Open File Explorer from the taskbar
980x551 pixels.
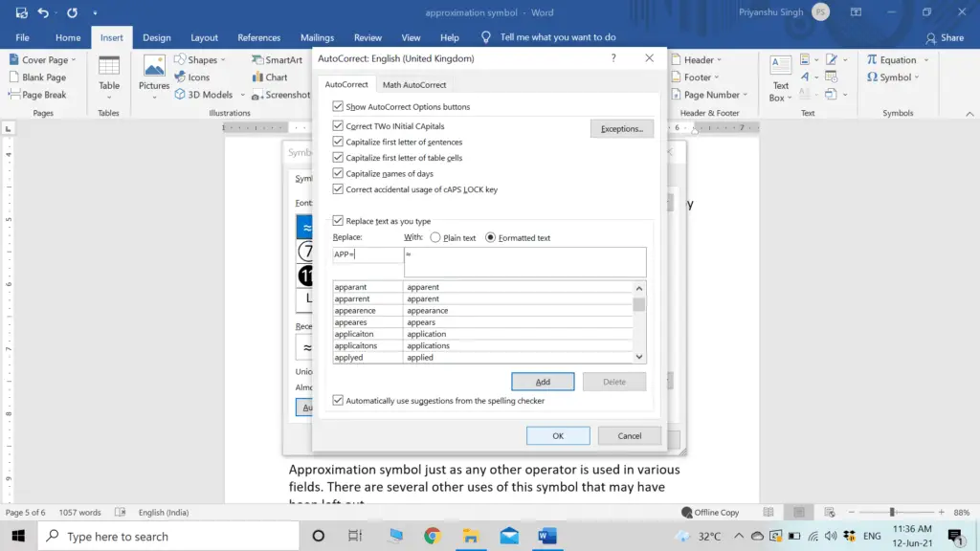point(471,536)
